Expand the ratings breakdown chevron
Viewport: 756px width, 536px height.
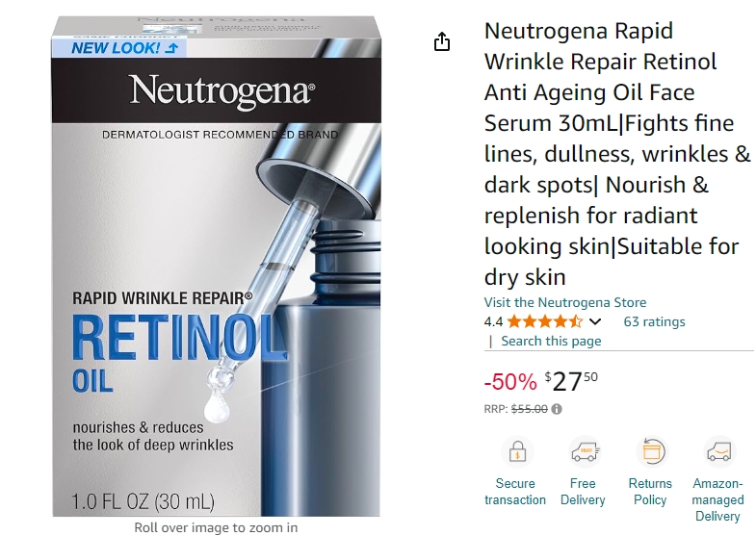click(595, 321)
